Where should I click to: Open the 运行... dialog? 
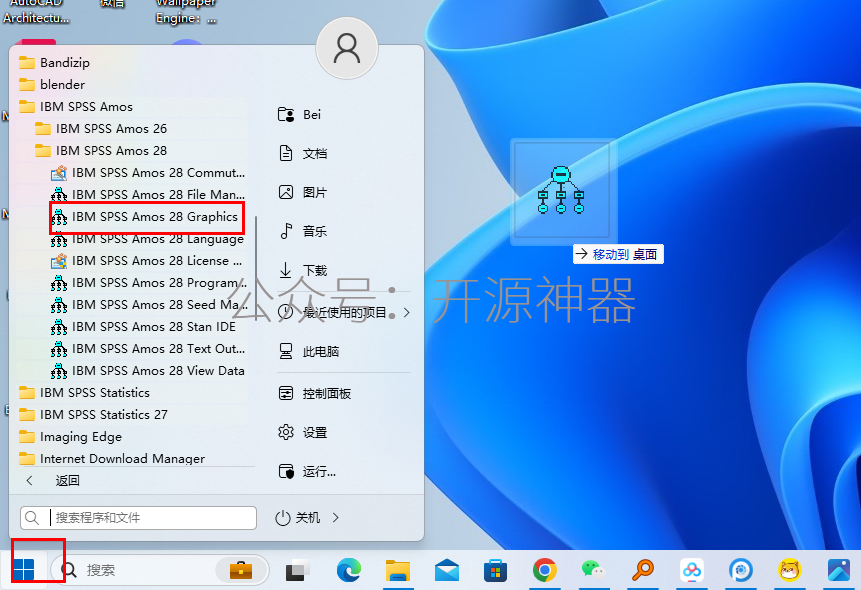coord(307,471)
